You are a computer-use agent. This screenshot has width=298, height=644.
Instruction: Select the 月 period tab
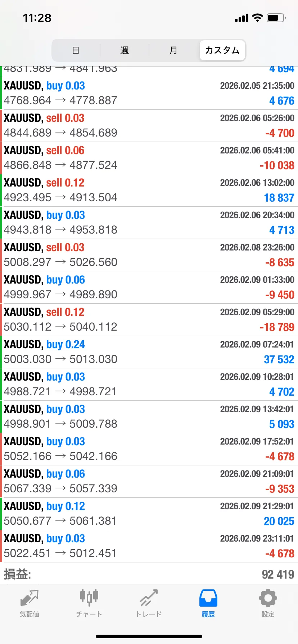(173, 50)
